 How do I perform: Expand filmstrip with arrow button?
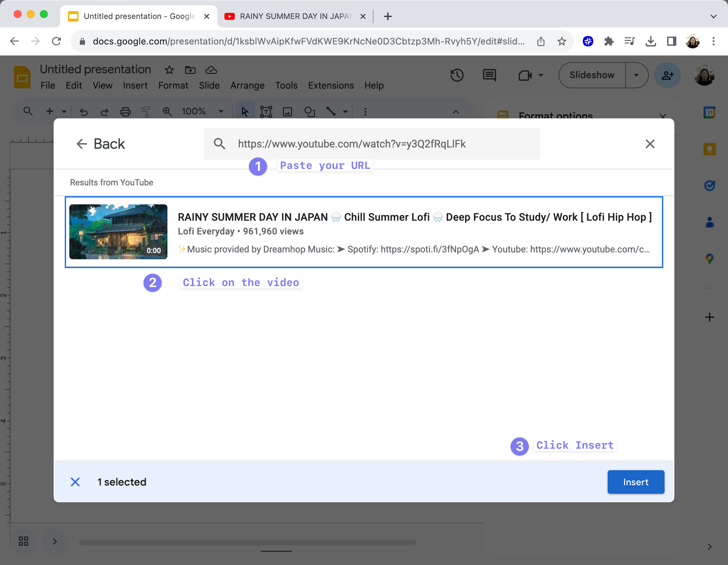tap(55, 541)
